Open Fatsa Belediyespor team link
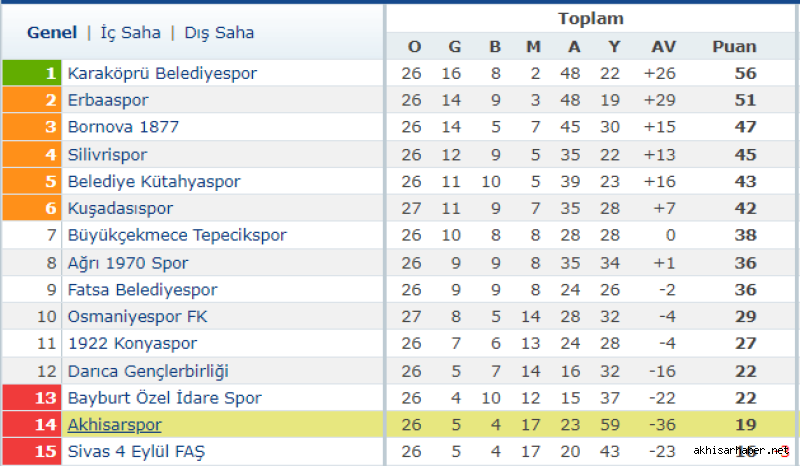The width and height of the screenshot is (800, 466). click(143, 290)
